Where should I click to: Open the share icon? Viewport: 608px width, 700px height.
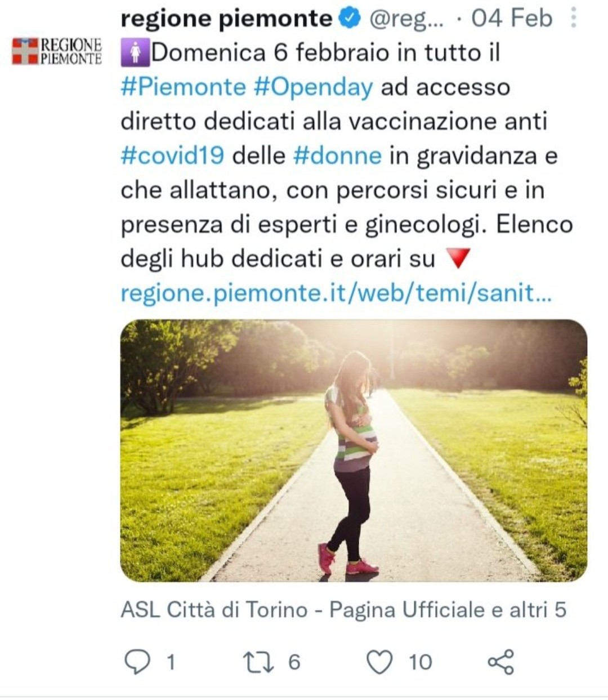(500, 662)
